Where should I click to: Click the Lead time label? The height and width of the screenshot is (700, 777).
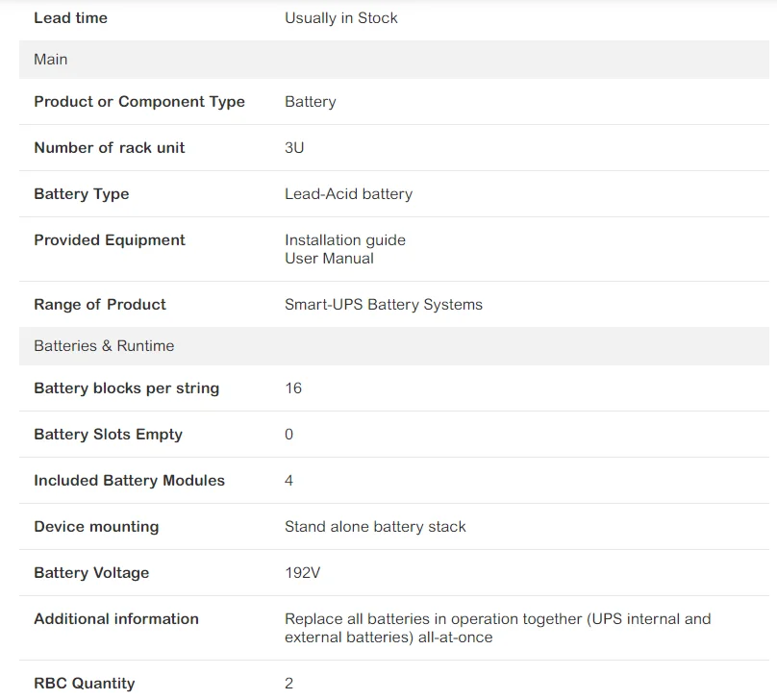70,18
